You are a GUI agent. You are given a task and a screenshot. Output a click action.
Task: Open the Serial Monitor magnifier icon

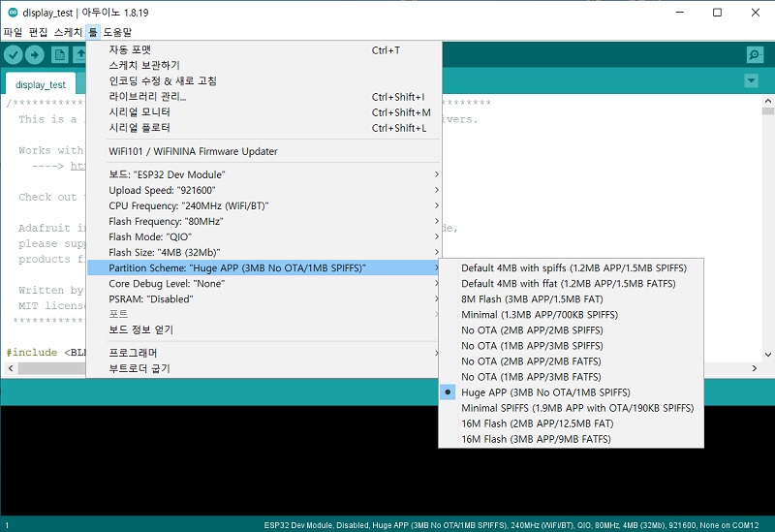tap(755, 55)
